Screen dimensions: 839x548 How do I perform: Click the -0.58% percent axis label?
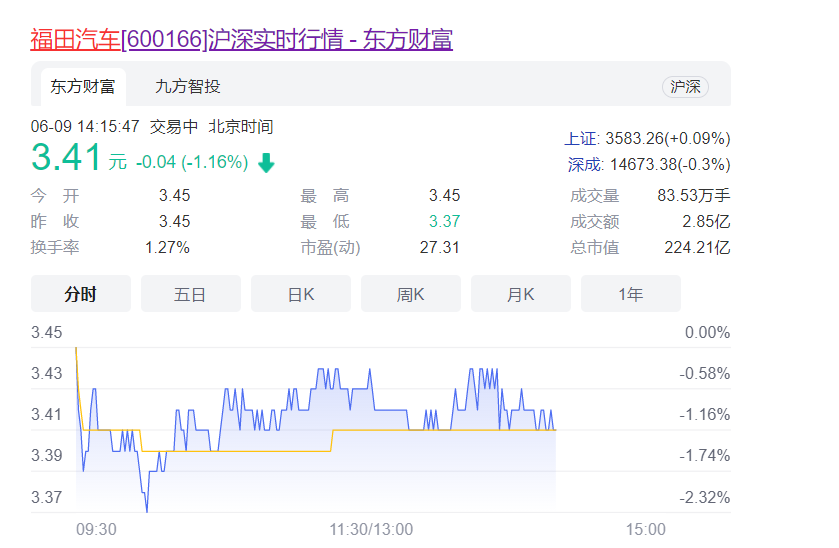click(705, 373)
